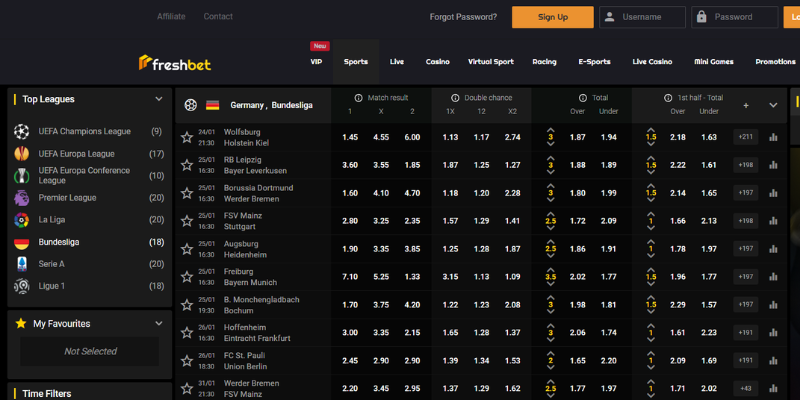This screenshot has height=400, width=800.
Task: Switch to the E-Sports tab
Action: point(594,62)
